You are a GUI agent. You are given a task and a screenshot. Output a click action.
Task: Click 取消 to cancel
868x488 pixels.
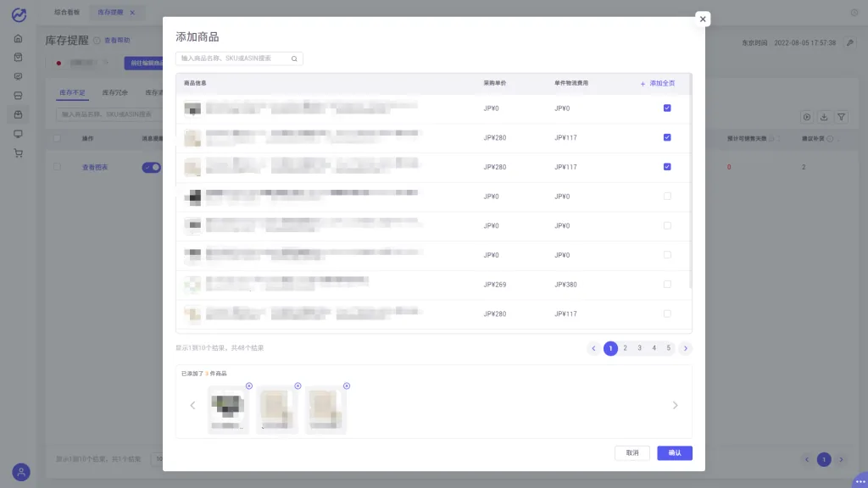tap(632, 453)
